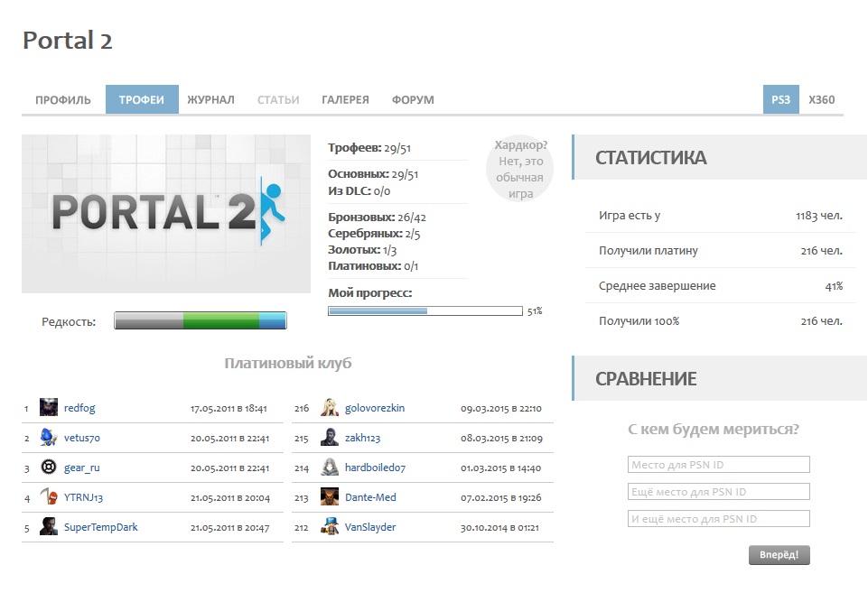The height and width of the screenshot is (602, 868).
Task: Click SuperTempDark's avatar icon
Action: pyautogui.click(x=49, y=527)
